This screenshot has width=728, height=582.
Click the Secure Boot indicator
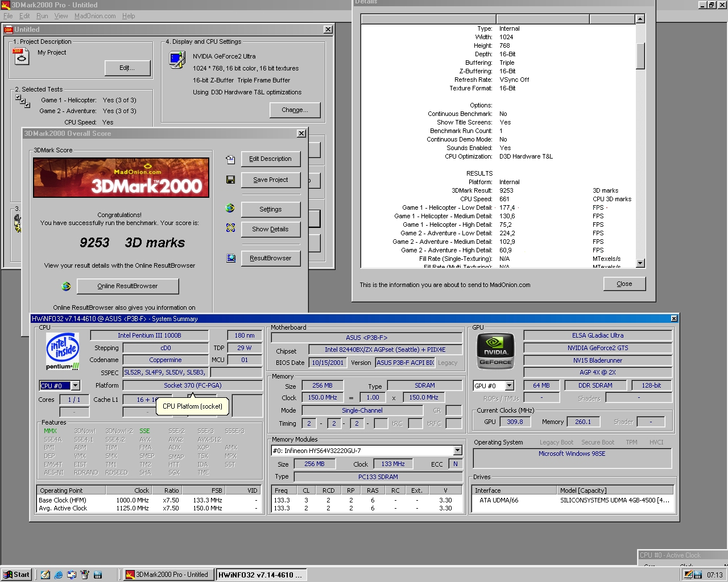click(x=597, y=442)
